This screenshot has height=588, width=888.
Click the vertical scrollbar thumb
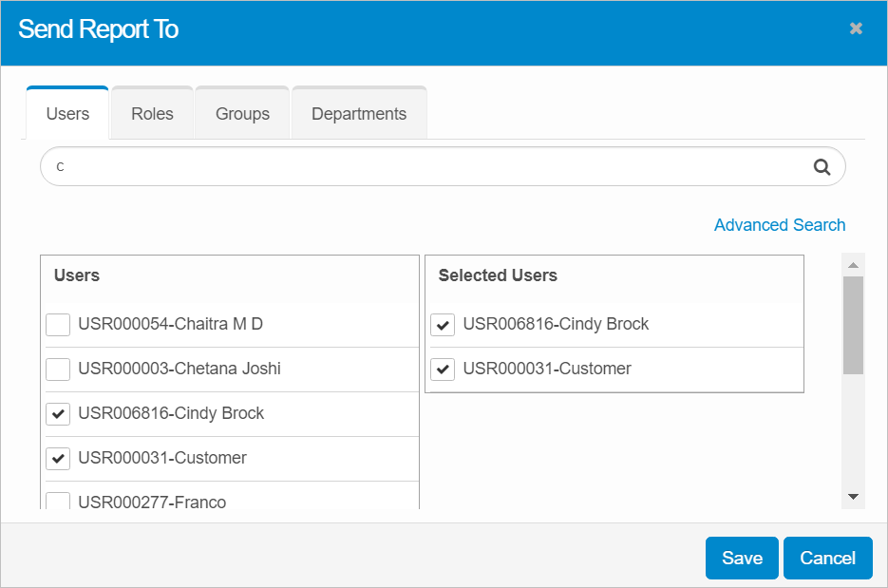pyautogui.click(x=853, y=324)
